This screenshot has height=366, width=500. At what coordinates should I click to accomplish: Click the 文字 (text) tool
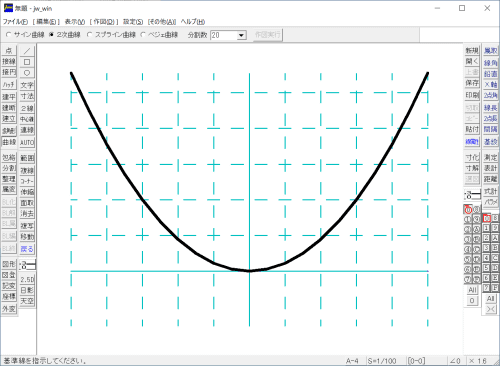tap(27, 85)
